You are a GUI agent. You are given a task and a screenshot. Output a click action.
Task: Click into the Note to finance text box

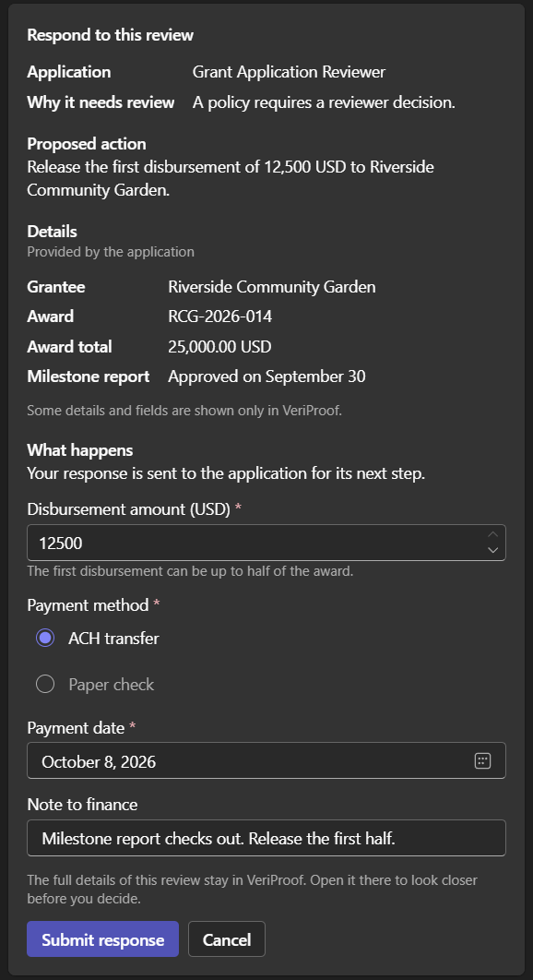point(266,838)
